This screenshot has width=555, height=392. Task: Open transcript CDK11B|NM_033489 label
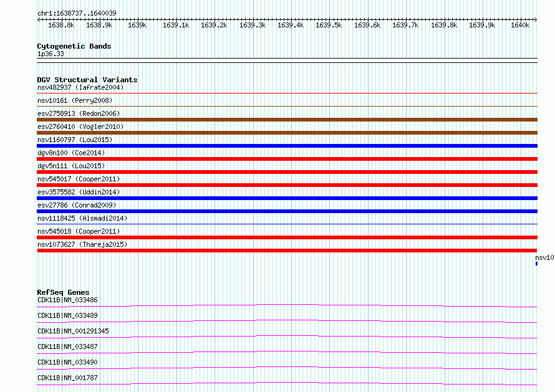(67, 315)
